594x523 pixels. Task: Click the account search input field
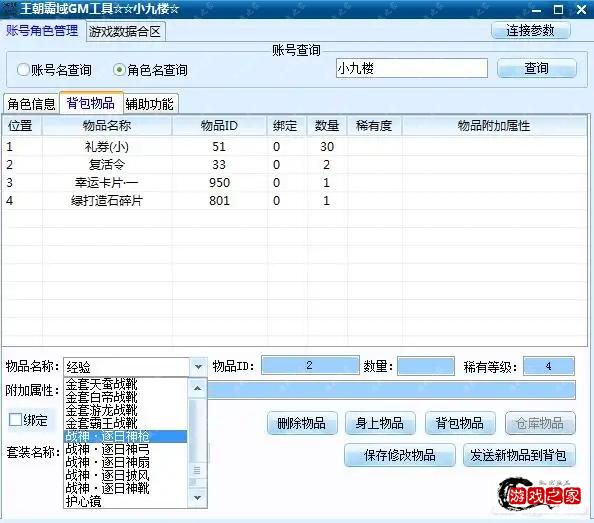pyautogui.click(x=412, y=68)
